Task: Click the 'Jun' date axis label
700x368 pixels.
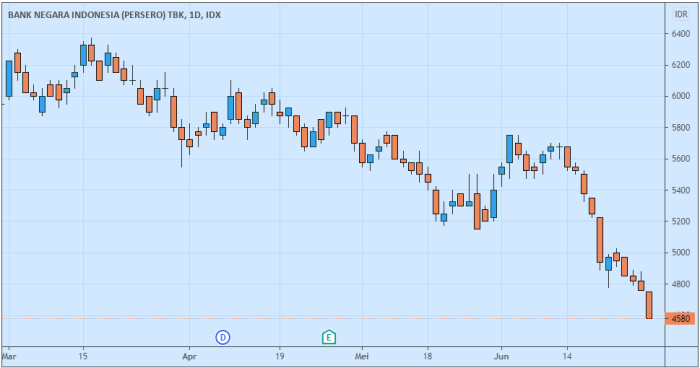Action: click(x=501, y=356)
